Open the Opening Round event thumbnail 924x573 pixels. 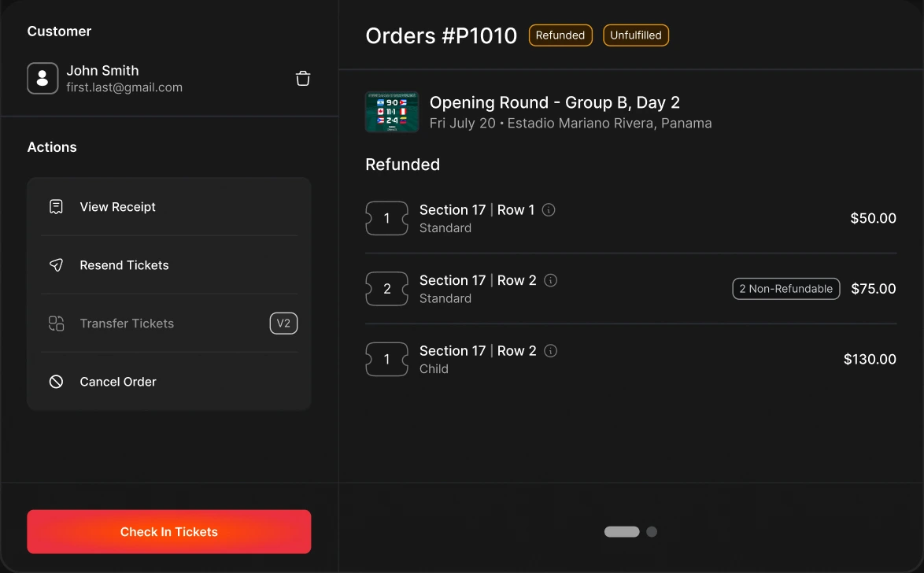tap(392, 112)
